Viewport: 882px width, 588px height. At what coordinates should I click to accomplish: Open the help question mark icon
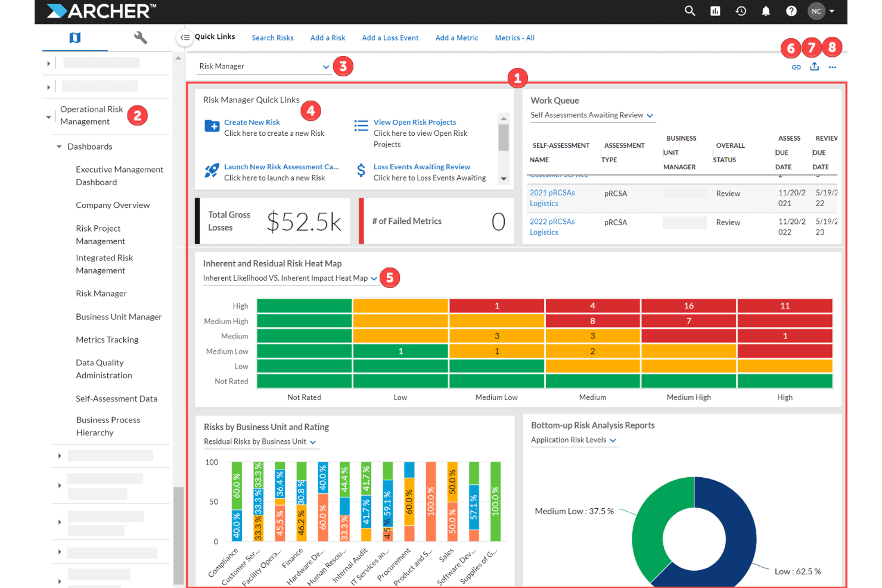[791, 11]
